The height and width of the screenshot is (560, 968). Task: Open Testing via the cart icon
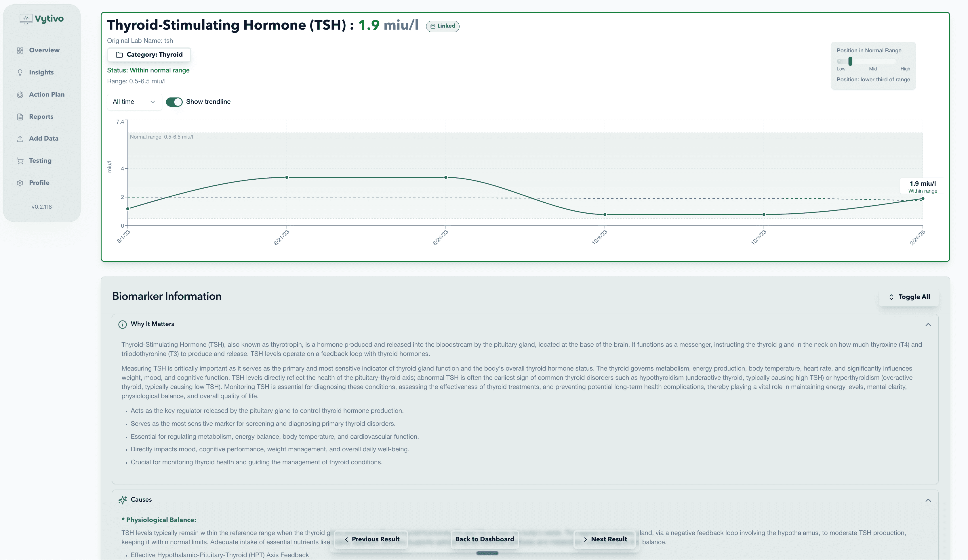pyautogui.click(x=20, y=160)
